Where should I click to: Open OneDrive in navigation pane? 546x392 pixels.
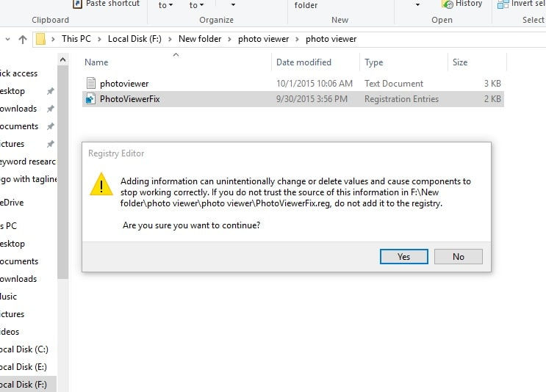[x=12, y=203]
